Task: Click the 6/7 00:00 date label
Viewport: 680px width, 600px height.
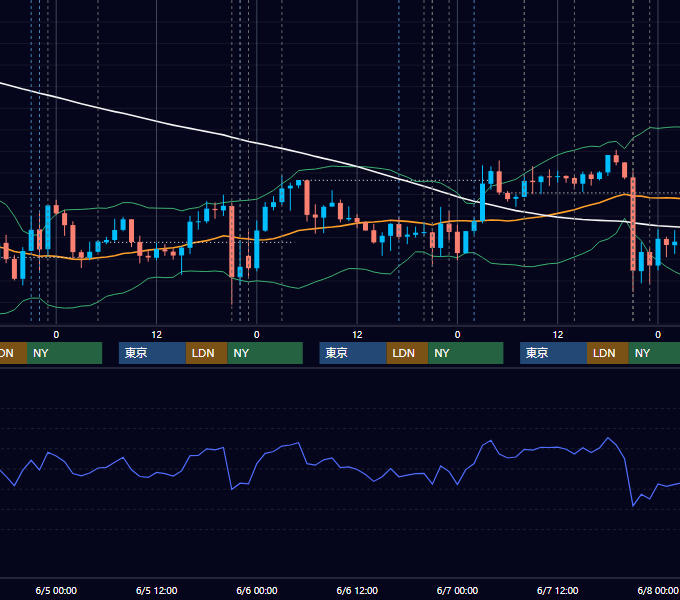Action: pyautogui.click(x=457, y=590)
